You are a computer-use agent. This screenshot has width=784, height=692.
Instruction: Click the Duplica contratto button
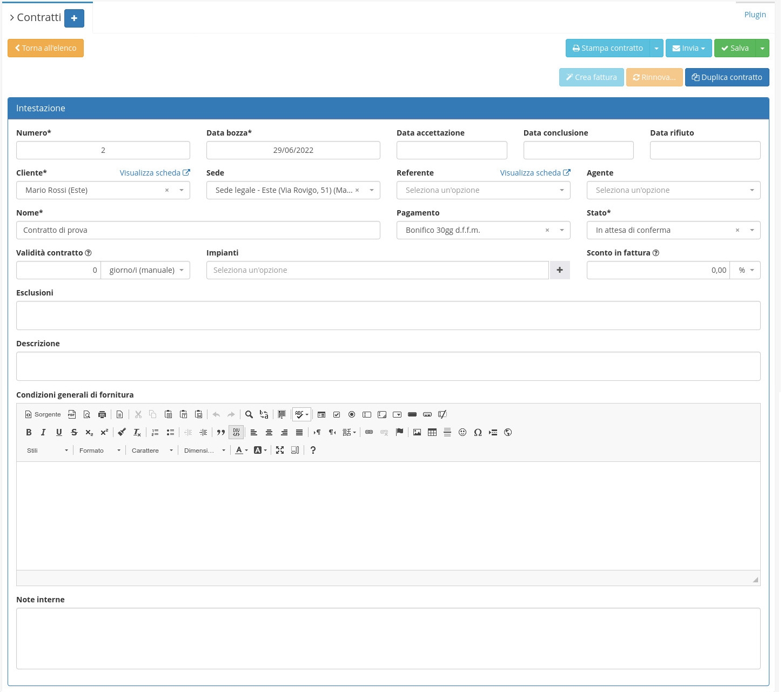point(727,77)
